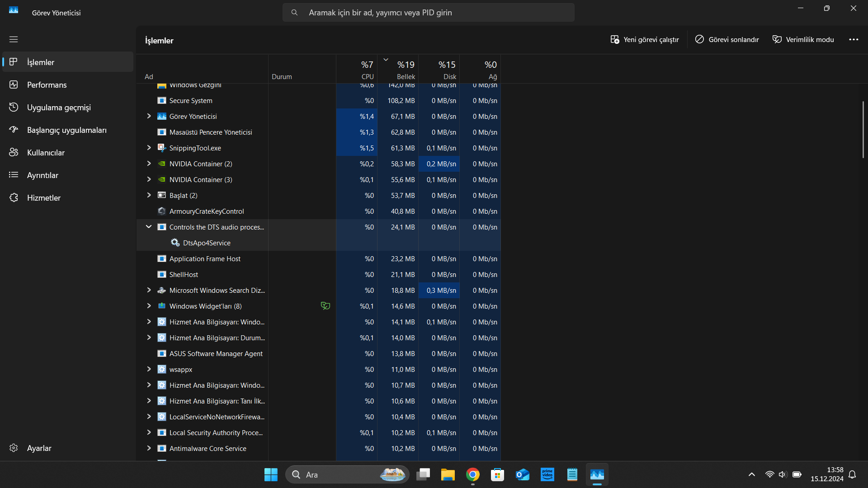Expand Windows Widget'ları (8) group

[149, 306]
